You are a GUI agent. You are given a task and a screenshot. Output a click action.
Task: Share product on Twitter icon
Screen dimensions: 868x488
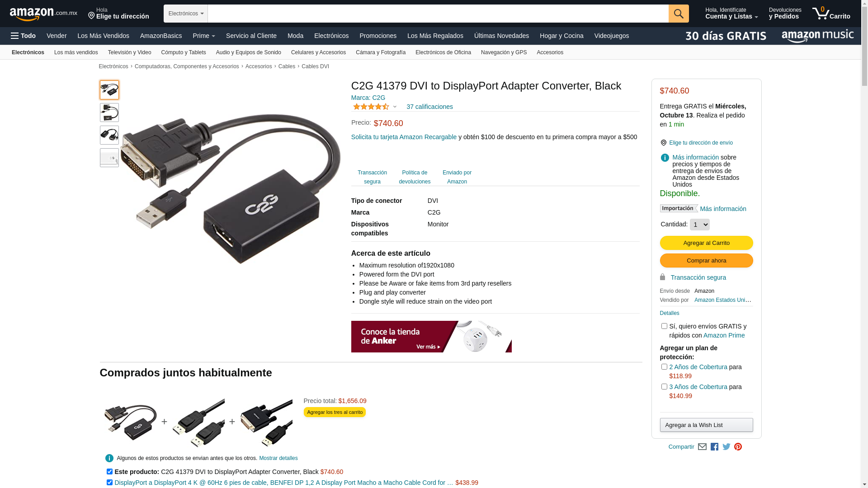(726, 447)
